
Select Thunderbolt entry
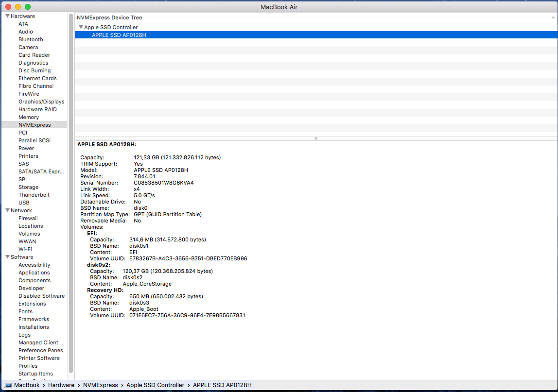34,195
